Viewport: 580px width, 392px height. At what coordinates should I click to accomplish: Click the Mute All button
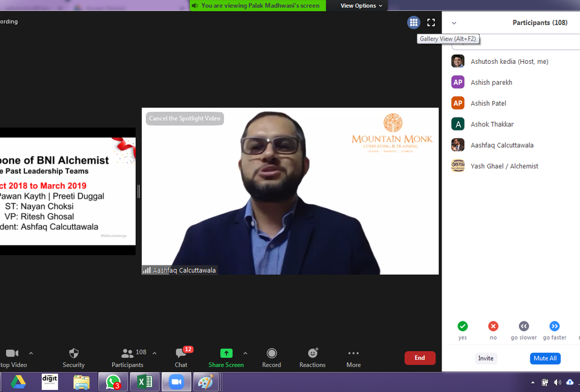click(x=545, y=358)
